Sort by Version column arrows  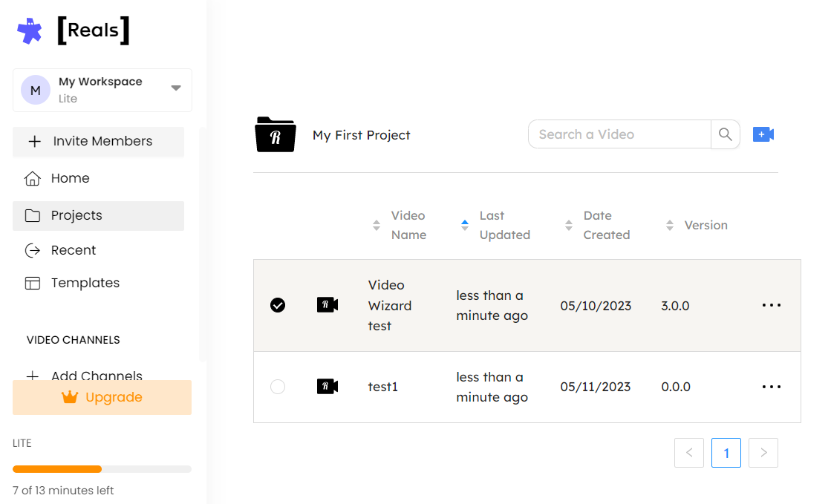[670, 225]
